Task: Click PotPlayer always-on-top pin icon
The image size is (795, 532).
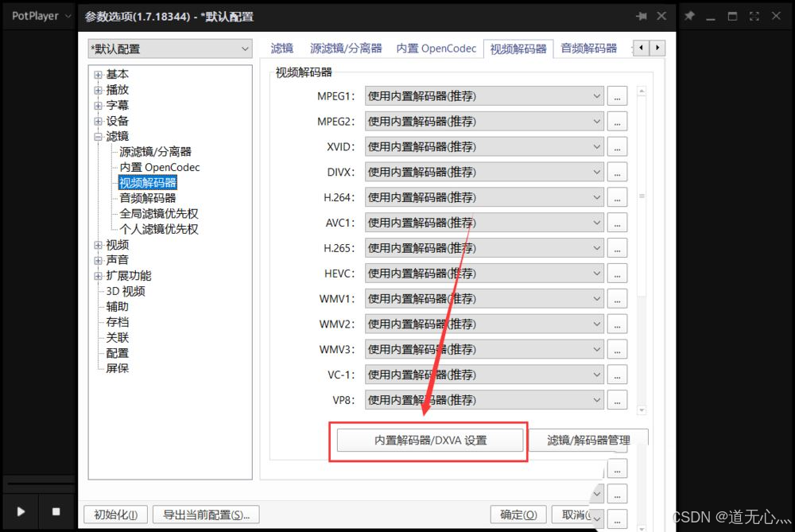Action: (x=689, y=16)
